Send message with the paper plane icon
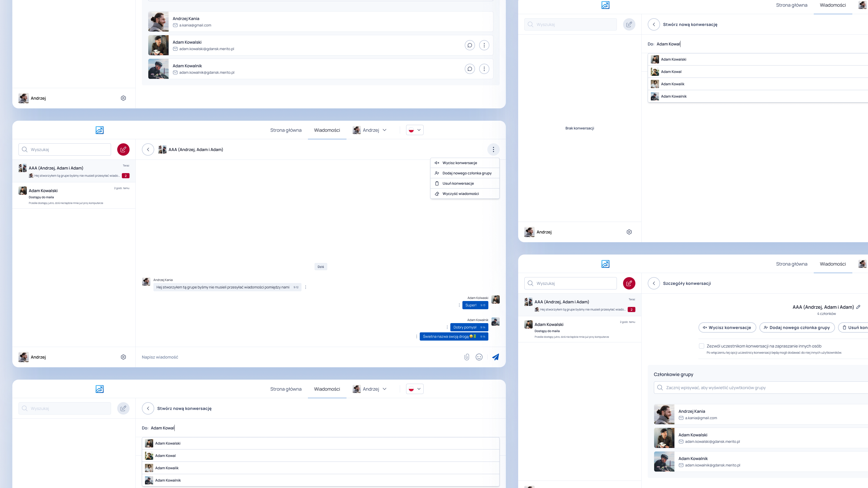 point(496,357)
